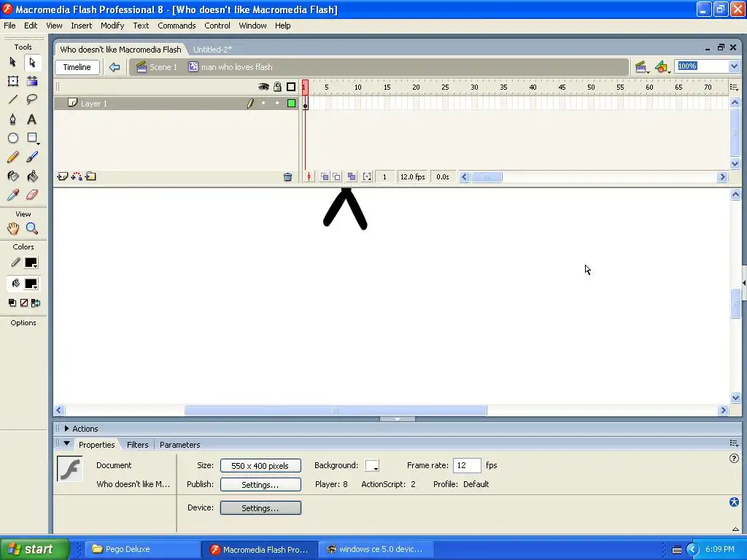This screenshot has width=747, height=560.
Task: Select the Oval tool
Action: (x=13, y=138)
